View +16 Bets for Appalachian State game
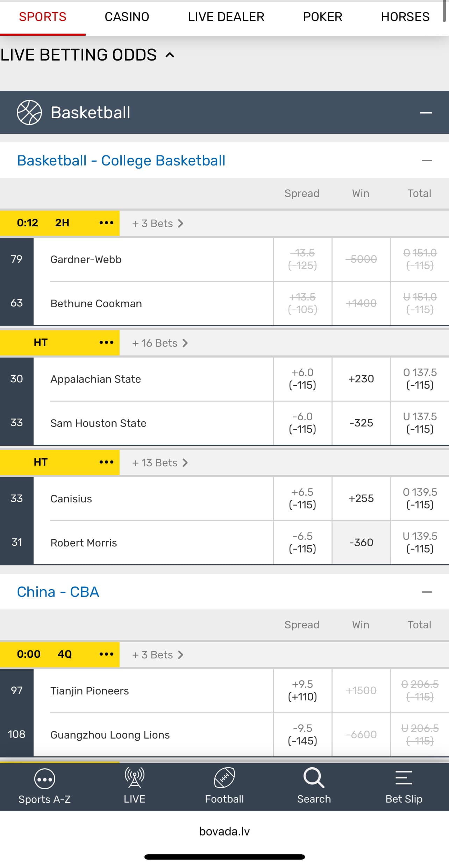Image resolution: width=449 pixels, height=868 pixels. pyautogui.click(x=160, y=343)
